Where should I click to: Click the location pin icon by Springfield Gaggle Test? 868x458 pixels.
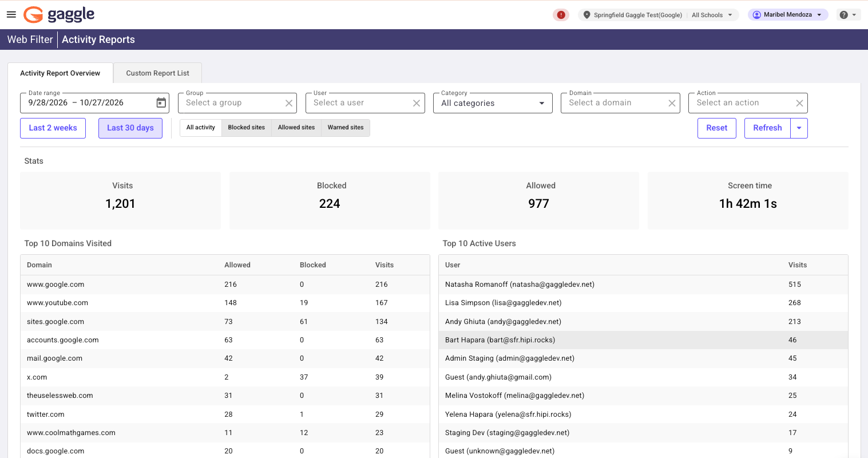click(586, 15)
